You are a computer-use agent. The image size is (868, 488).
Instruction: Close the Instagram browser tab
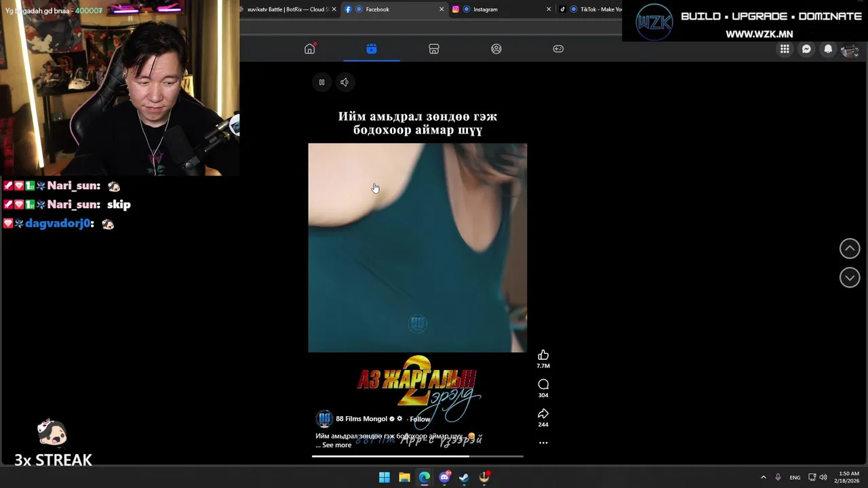coord(549,9)
